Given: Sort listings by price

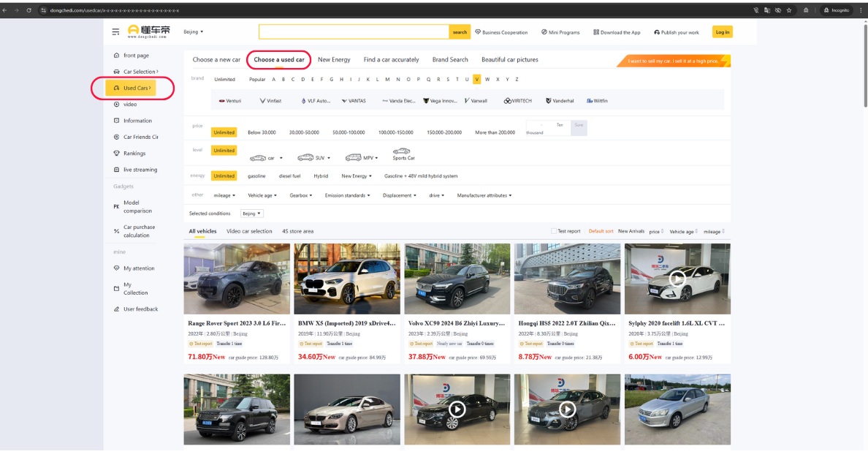Looking at the screenshot, I should pyautogui.click(x=656, y=232).
